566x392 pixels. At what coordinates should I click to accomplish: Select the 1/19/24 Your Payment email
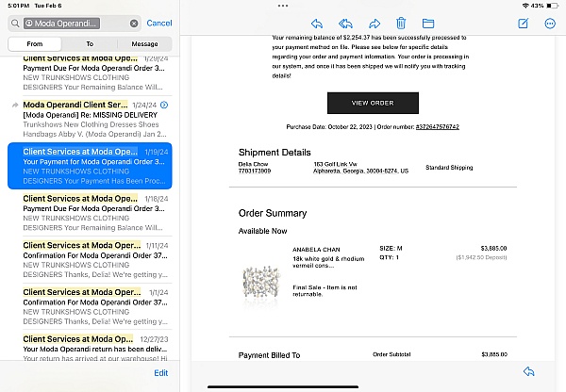[x=90, y=166]
